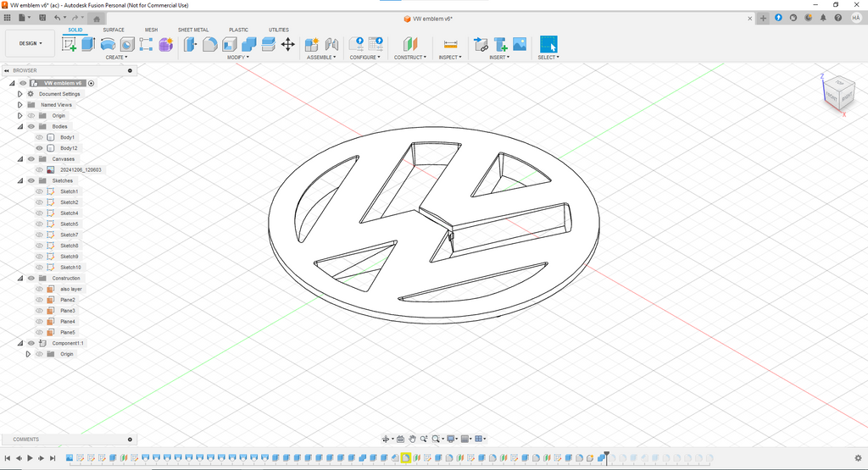
Task: Collapse the Construction folder
Action: click(20, 278)
